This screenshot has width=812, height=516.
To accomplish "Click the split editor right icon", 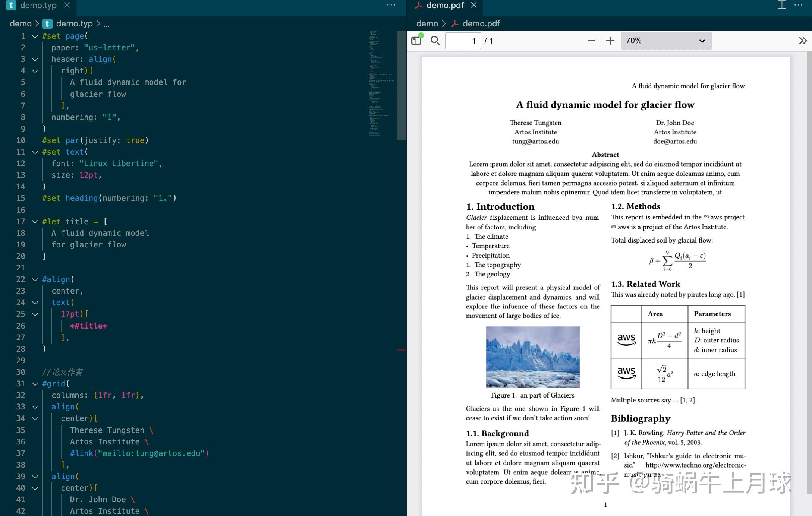I will (x=782, y=5).
